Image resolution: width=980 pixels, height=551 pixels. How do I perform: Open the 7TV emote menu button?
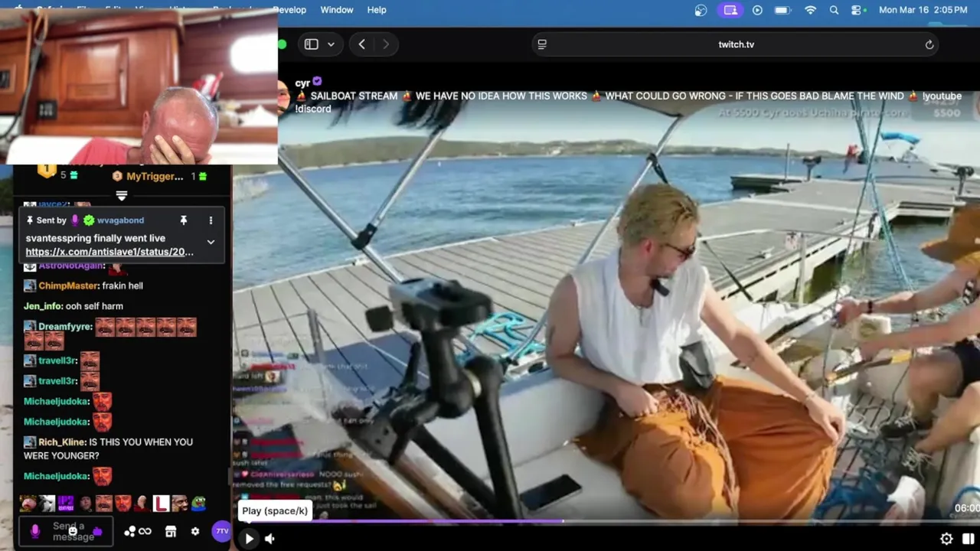tap(221, 531)
